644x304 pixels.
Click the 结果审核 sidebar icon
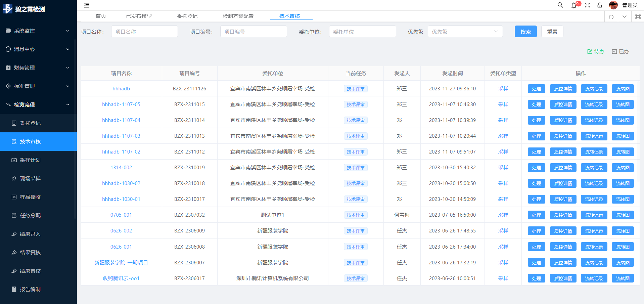(14, 271)
